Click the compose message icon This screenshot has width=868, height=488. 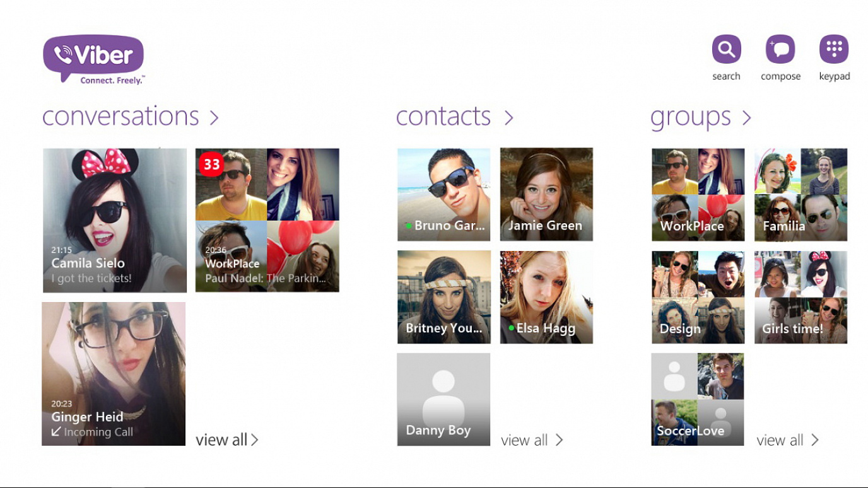coord(780,50)
